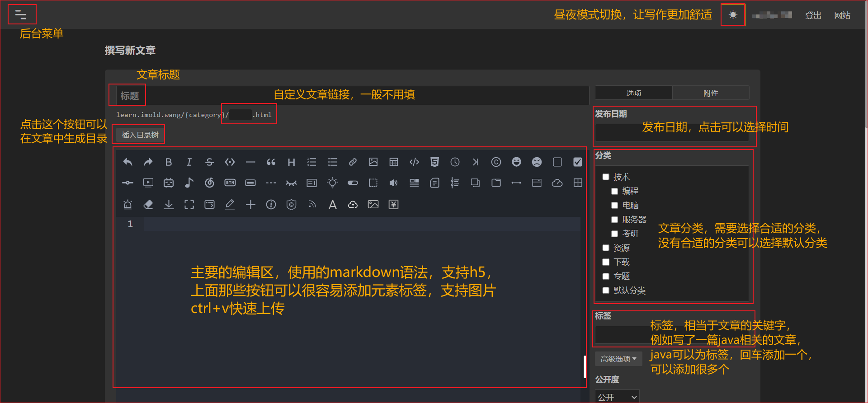Insert a Bilibili TV video element
Viewport: 868px width, 403px height.
tap(169, 183)
